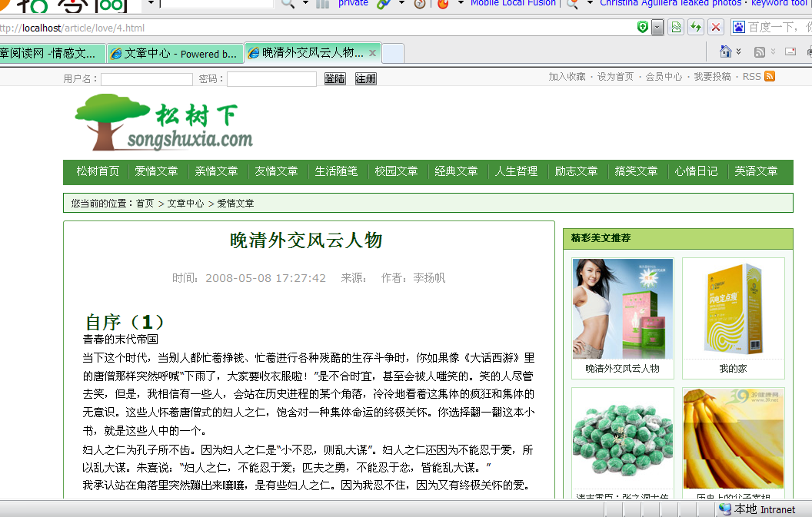812x517 pixels.
Task: Click the green refresh arrows icon
Action: pos(696,28)
